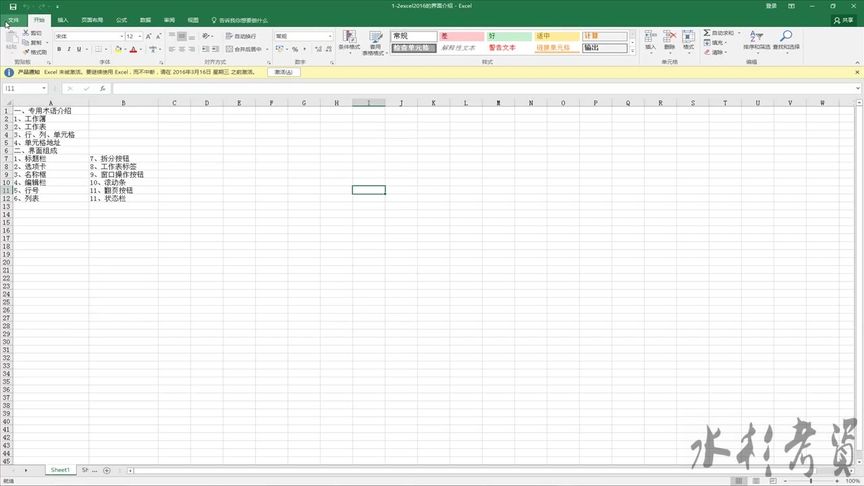Toggle Italic formatting

pos(69,50)
